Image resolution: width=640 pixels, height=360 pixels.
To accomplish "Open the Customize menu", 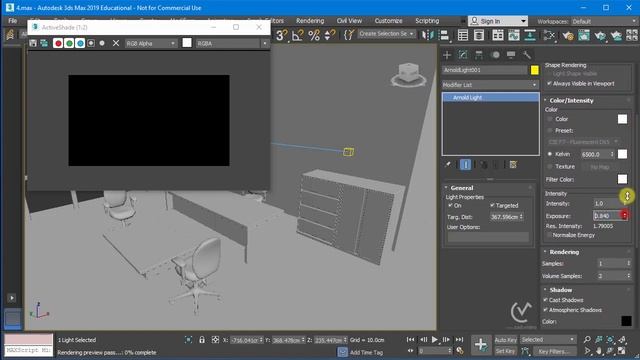I will pyautogui.click(x=388, y=21).
